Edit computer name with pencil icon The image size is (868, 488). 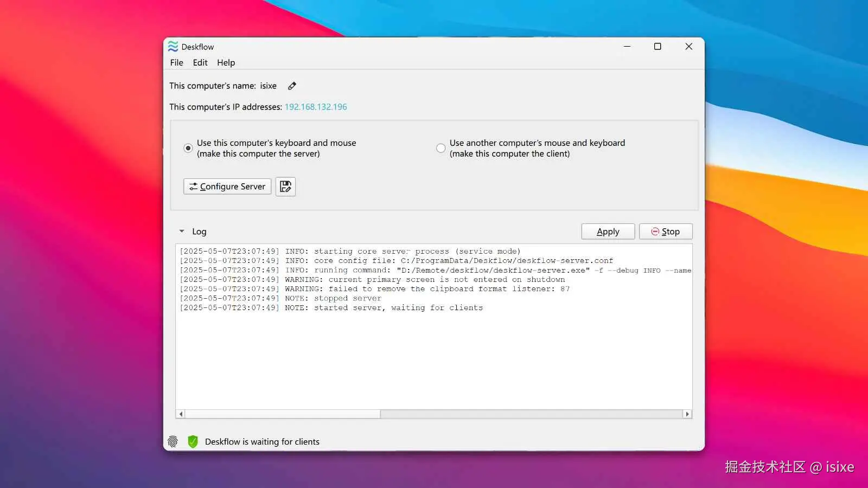pos(292,86)
